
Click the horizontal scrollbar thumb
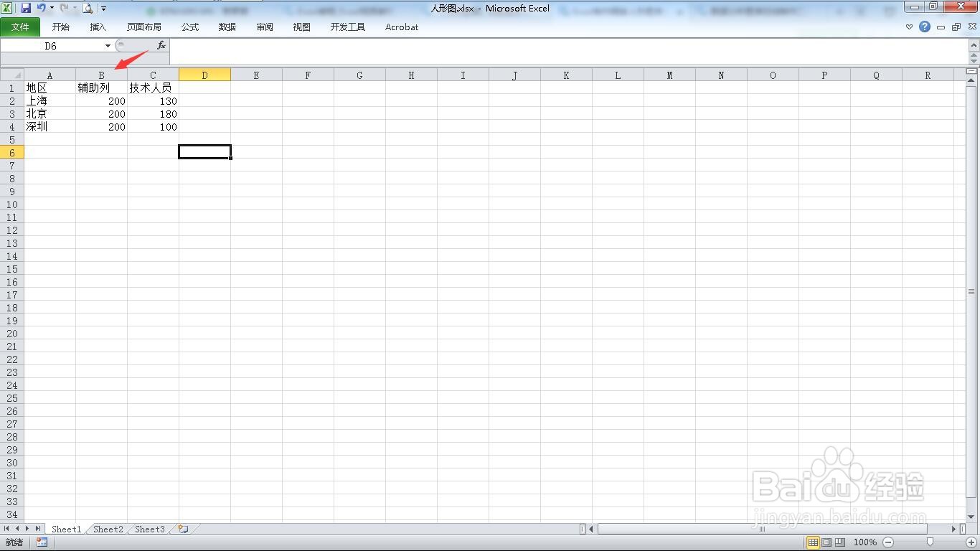[x=762, y=529]
